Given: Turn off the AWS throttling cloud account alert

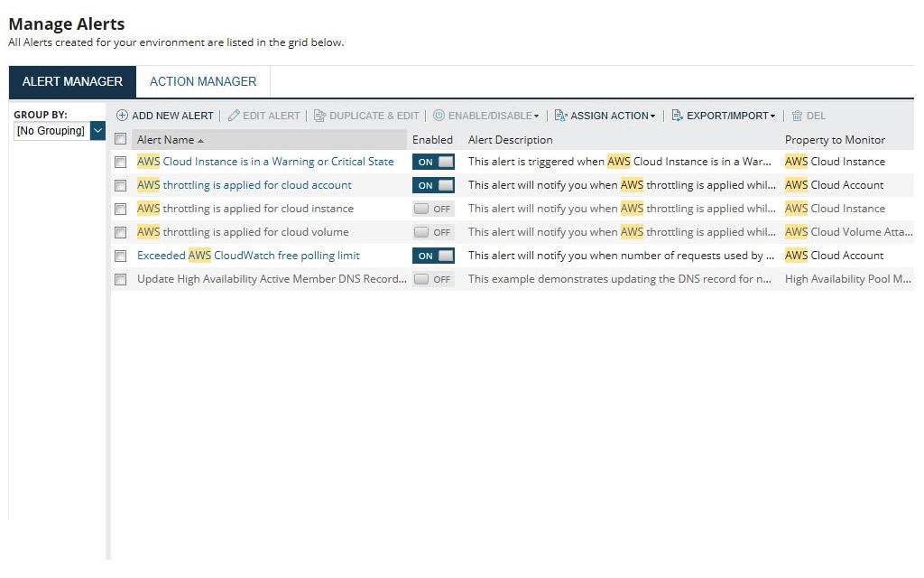Looking at the screenshot, I should (432, 185).
